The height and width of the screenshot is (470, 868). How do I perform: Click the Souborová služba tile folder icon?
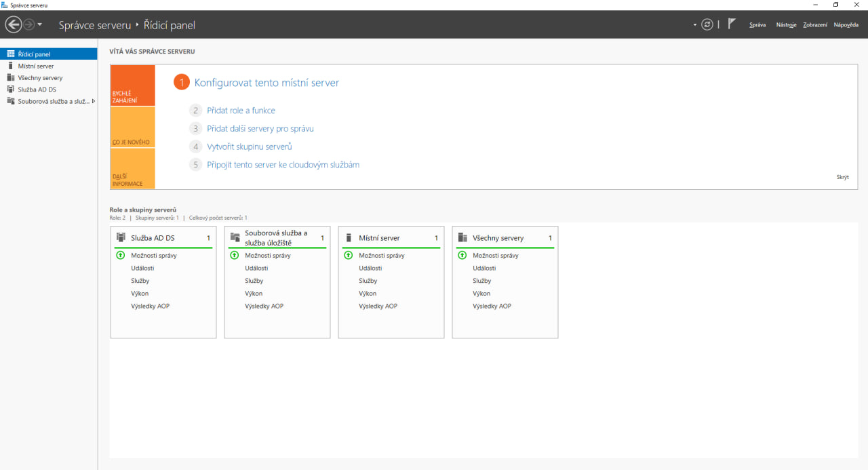coord(235,237)
